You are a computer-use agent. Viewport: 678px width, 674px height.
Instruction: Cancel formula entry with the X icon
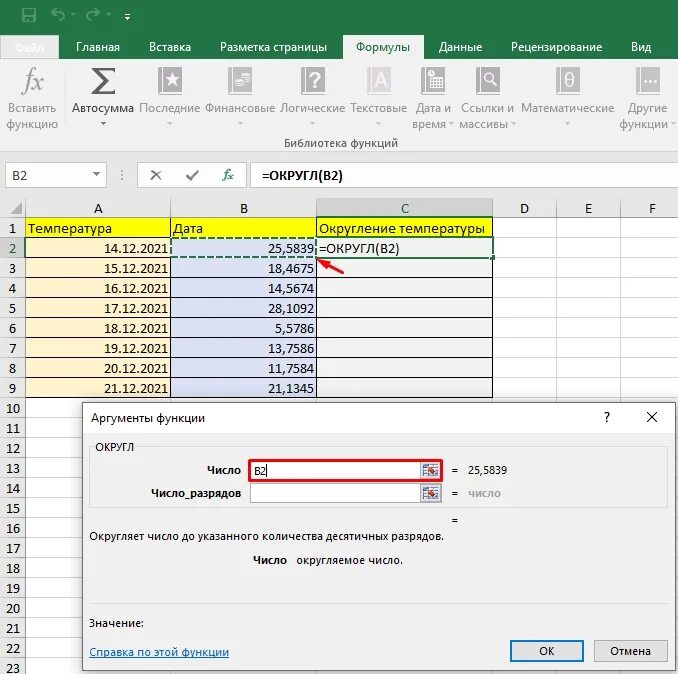156,175
